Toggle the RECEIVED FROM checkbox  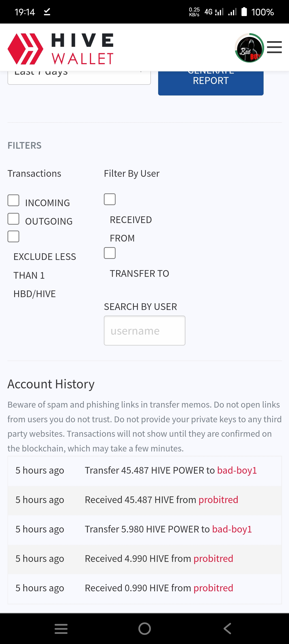point(110,199)
